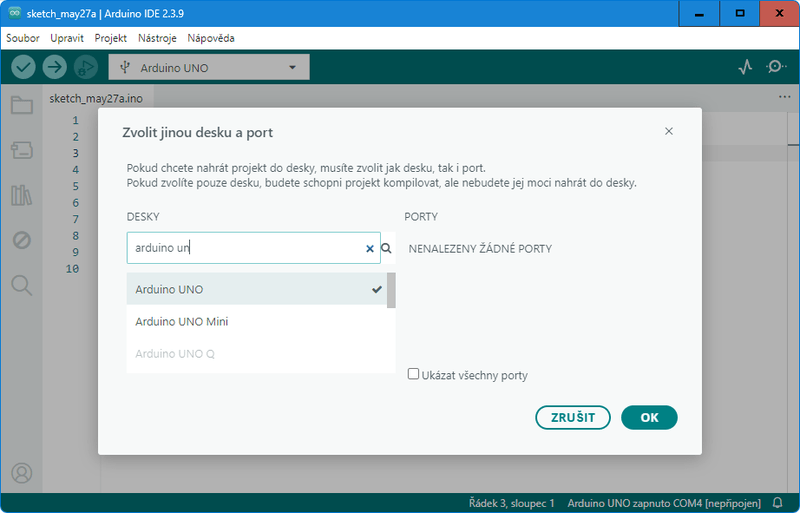Open the Serial Monitor icon
The width and height of the screenshot is (800, 513).
point(776,67)
